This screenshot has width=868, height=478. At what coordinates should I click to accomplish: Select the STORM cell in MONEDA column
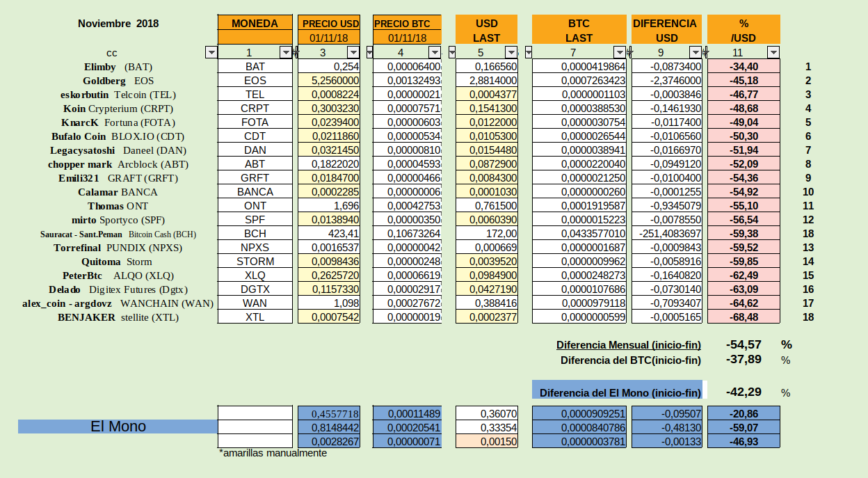(x=255, y=261)
